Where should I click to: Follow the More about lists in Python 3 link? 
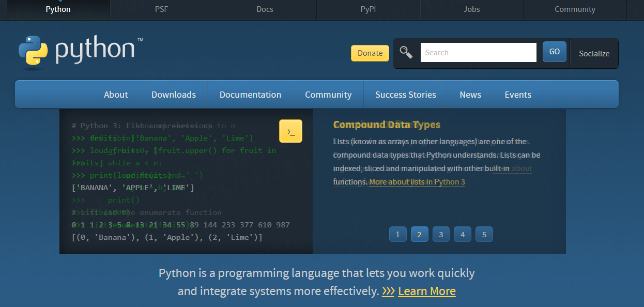pos(417,182)
